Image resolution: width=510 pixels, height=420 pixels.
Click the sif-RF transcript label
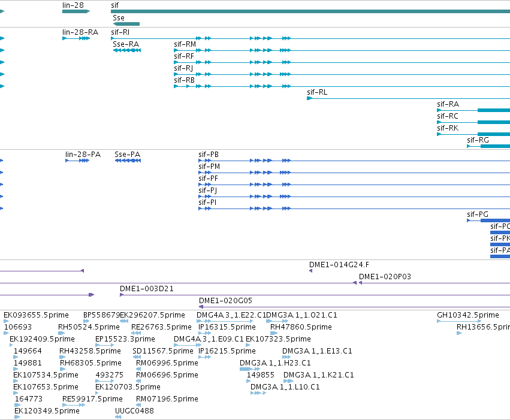coord(184,56)
